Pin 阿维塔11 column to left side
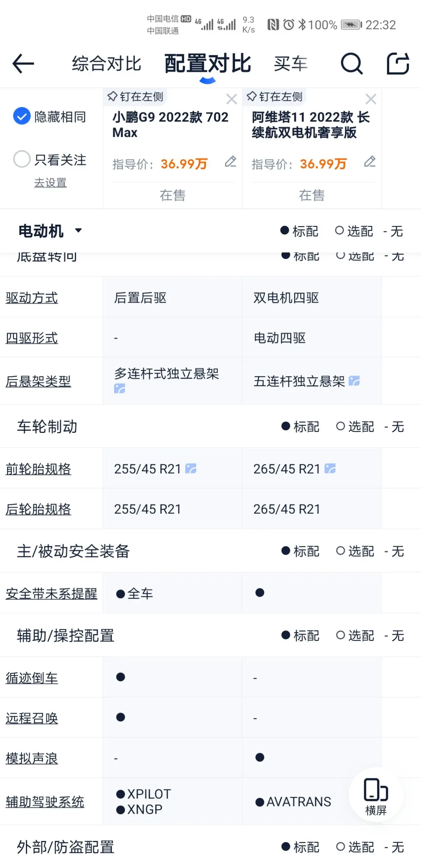Image resolution: width=421 pixels, height=868 pixels. pos(274,97)
